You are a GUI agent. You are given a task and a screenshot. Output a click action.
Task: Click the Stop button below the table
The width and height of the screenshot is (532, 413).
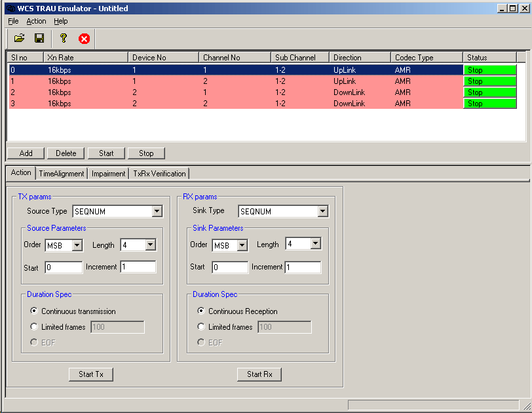pos(146,153)
